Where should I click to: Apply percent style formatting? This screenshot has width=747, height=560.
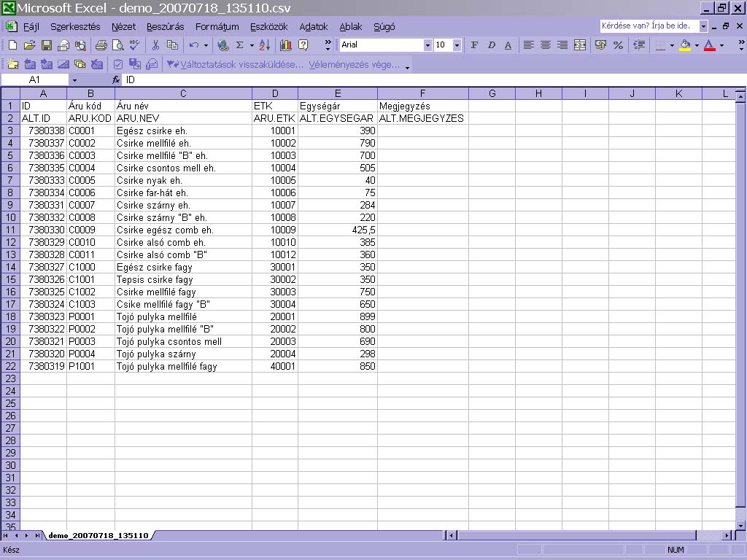[x=618, y=45]
